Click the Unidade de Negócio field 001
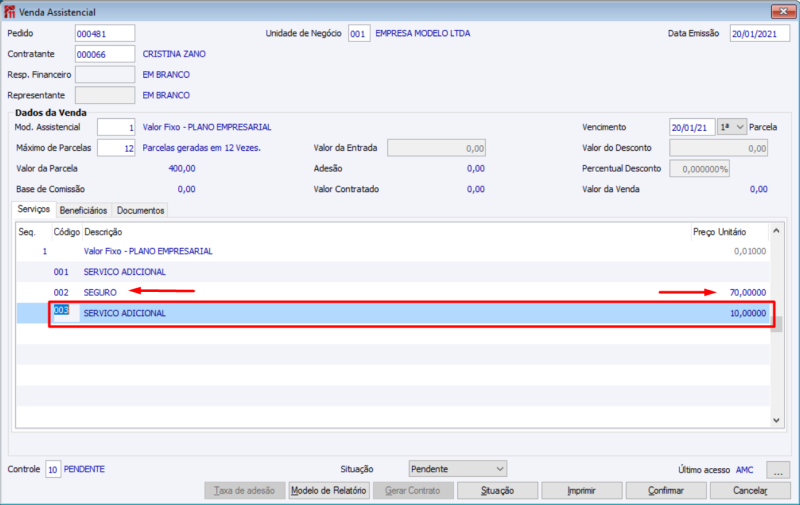Viewport: 800px width, 505px height. [359, 34]
